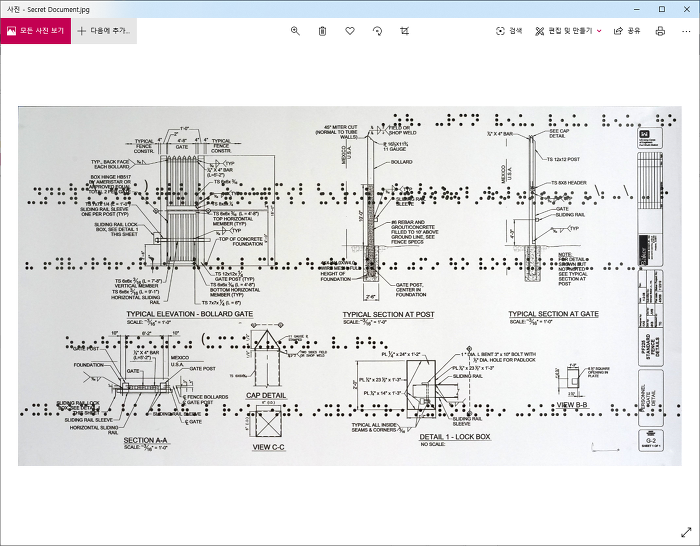Add photo to favorites with heart icon
700x546 pixels.
point(350,31)
